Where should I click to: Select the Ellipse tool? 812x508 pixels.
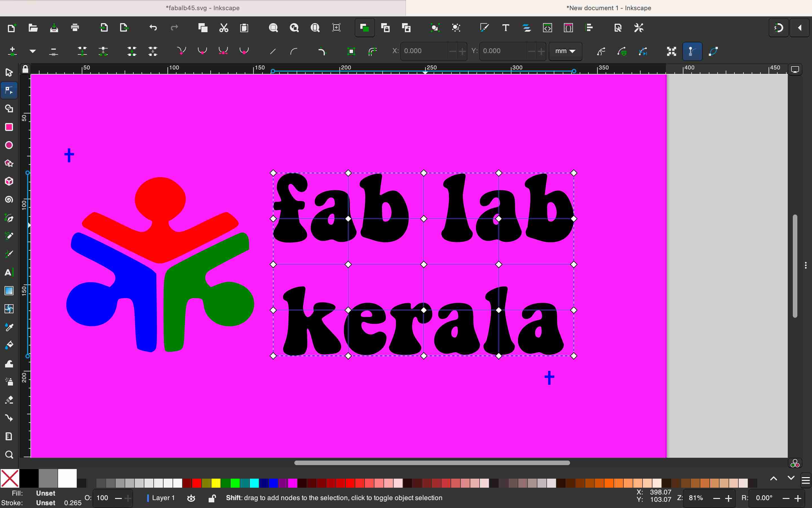click(x=9, y=145)
